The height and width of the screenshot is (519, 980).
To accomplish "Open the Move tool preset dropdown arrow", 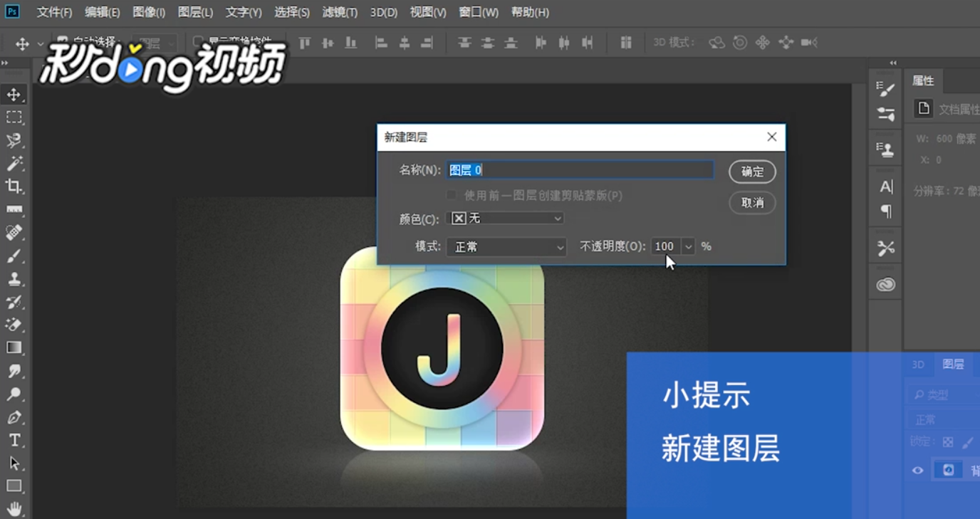I will point(40,44).
